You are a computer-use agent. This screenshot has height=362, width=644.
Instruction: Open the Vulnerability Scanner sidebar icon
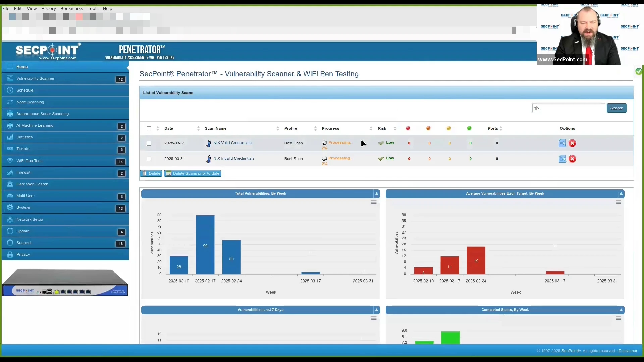click(x=10, y=78)
